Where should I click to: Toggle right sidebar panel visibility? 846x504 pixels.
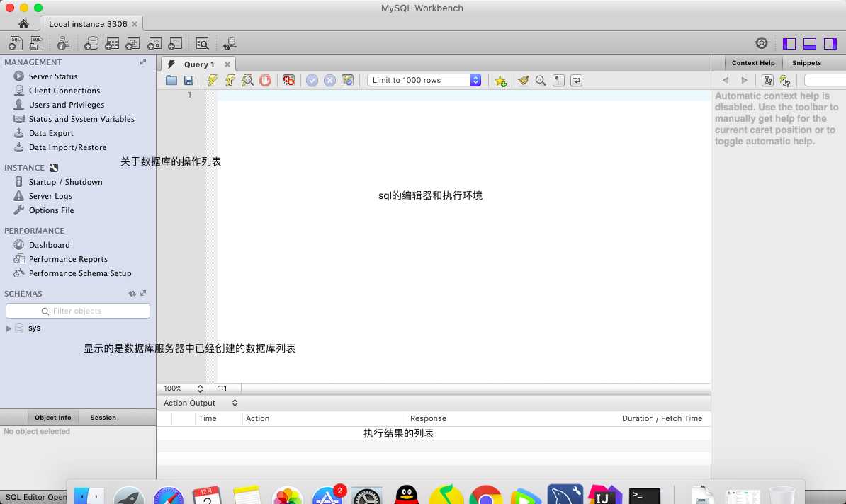[x=830, y=44]
